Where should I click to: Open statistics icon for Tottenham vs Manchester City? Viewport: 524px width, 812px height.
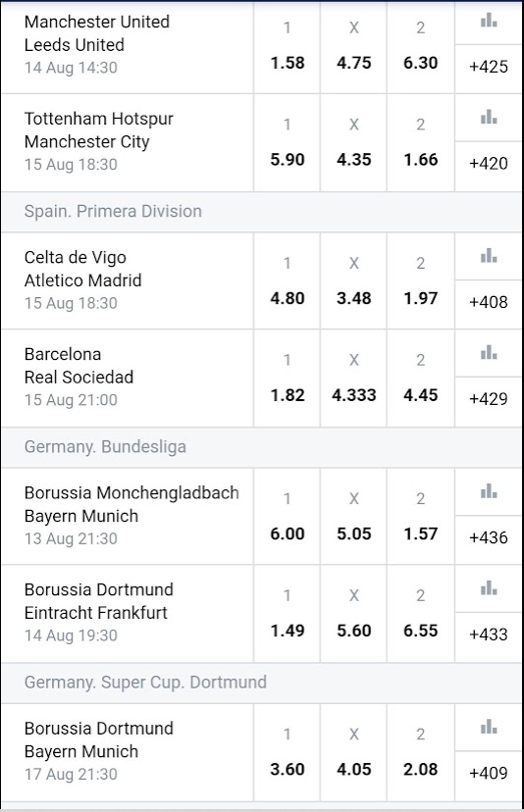click(489, 118)
